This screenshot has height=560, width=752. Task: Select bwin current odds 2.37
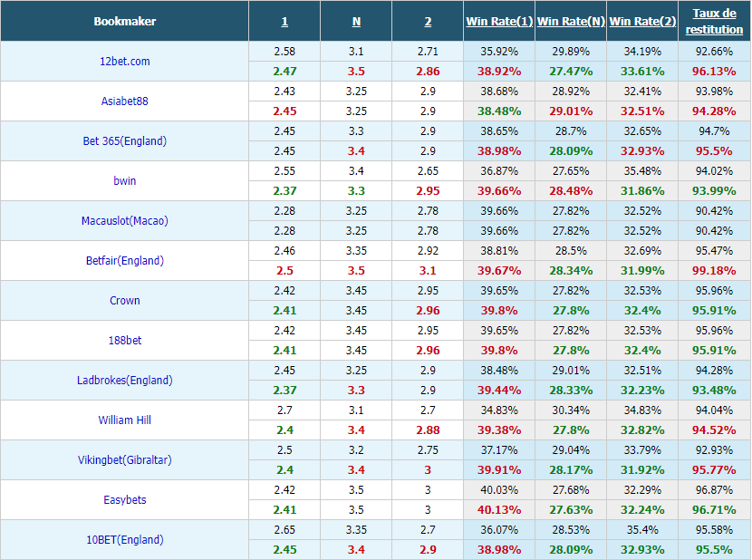point(284,191)
